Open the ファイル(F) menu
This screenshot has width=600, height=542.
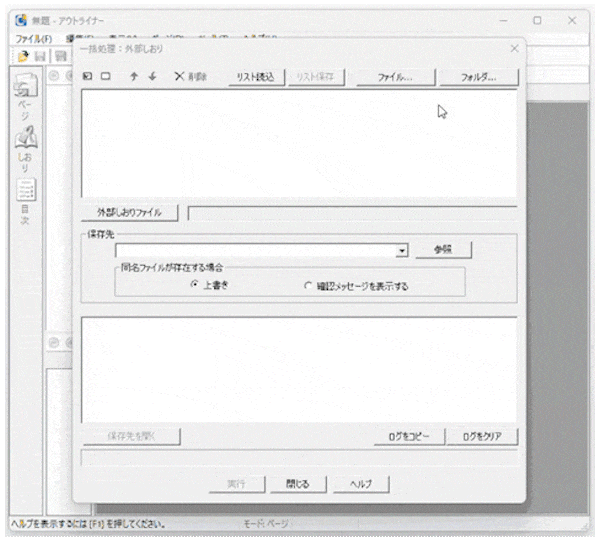point(33,38)
